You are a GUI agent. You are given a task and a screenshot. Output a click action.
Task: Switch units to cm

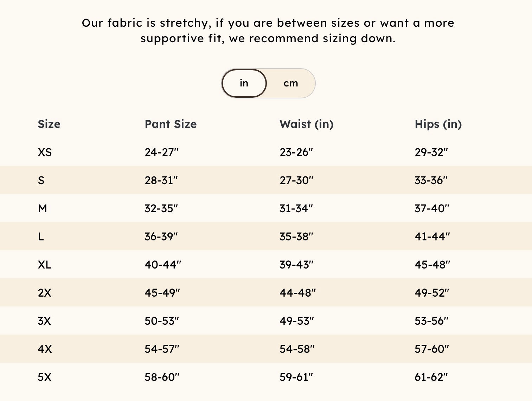291,83
